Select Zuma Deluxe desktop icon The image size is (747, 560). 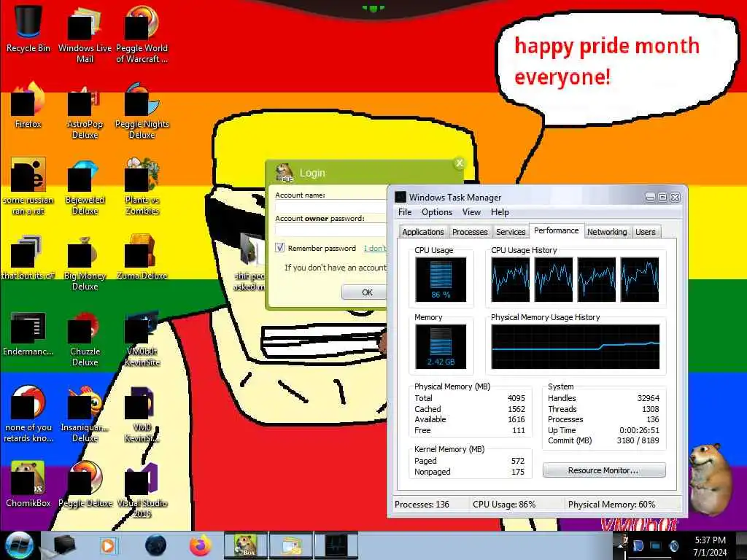click(x=142, y=257)
